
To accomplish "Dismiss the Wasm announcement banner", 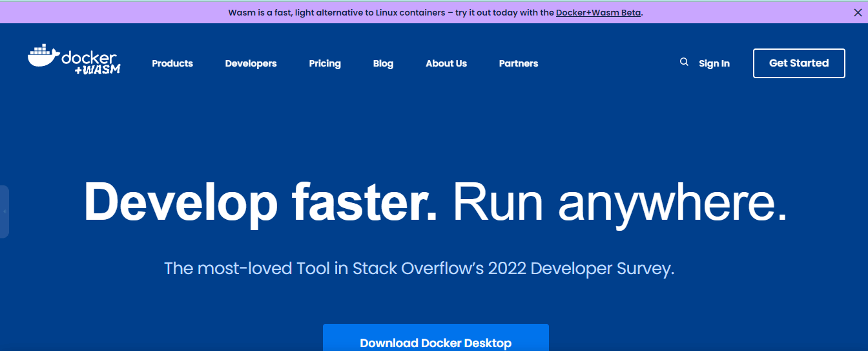I will [x=858, y=12].
